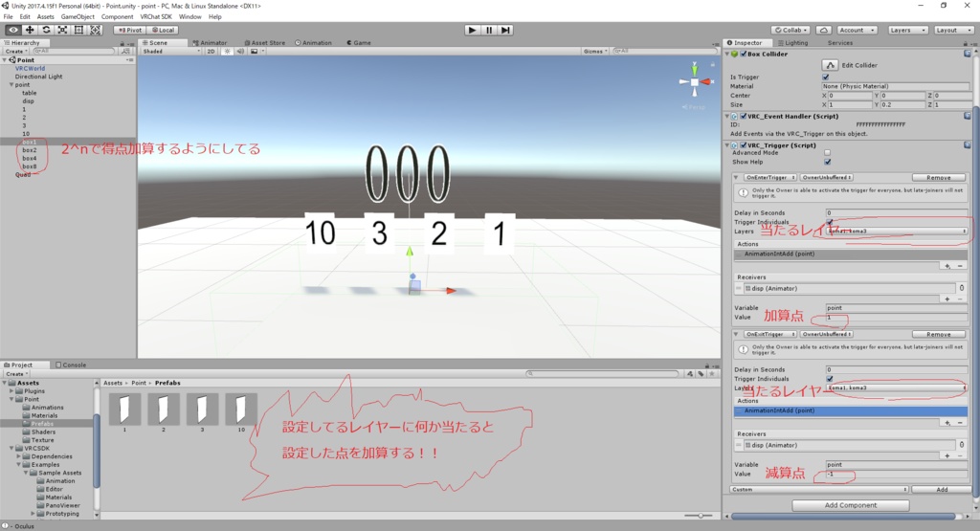Open the VRChat SDK menu
This screenshot has width=980, height=531.
pos(156,17)
